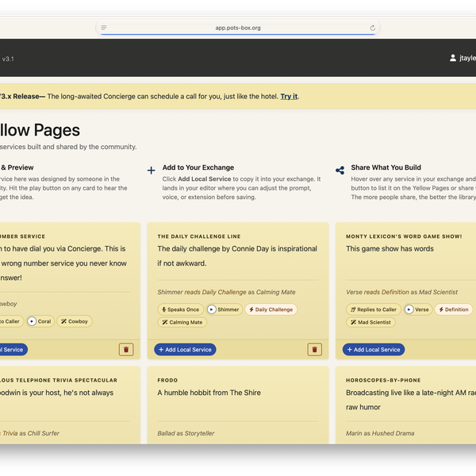Click the 'MONTY LEXICON'S WORD GAME SHOW!' title
Image resolution: width=476 pixels, height=476 pixels.
click(x=404, y=236)
